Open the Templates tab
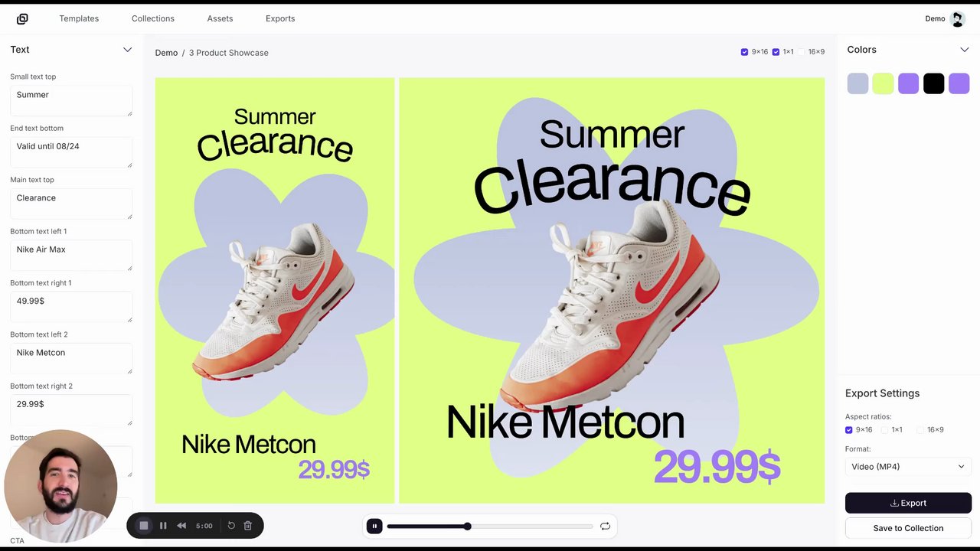This screenshot has height=551, width=980. click(x=79, y=18)
